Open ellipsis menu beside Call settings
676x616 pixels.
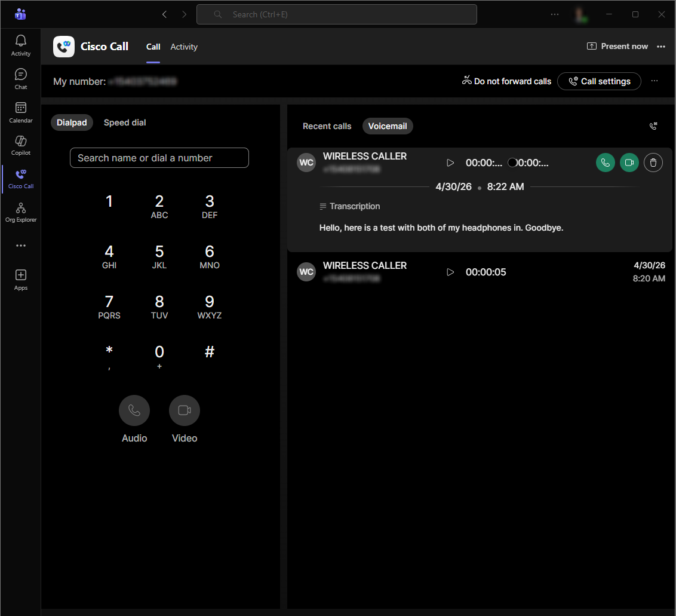(x=655, y=81)
